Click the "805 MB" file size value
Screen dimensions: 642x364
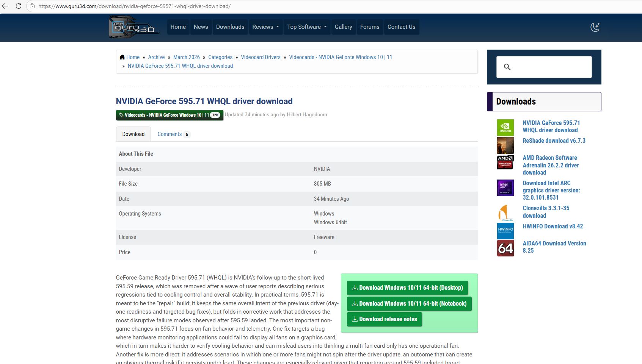point(322,184)
